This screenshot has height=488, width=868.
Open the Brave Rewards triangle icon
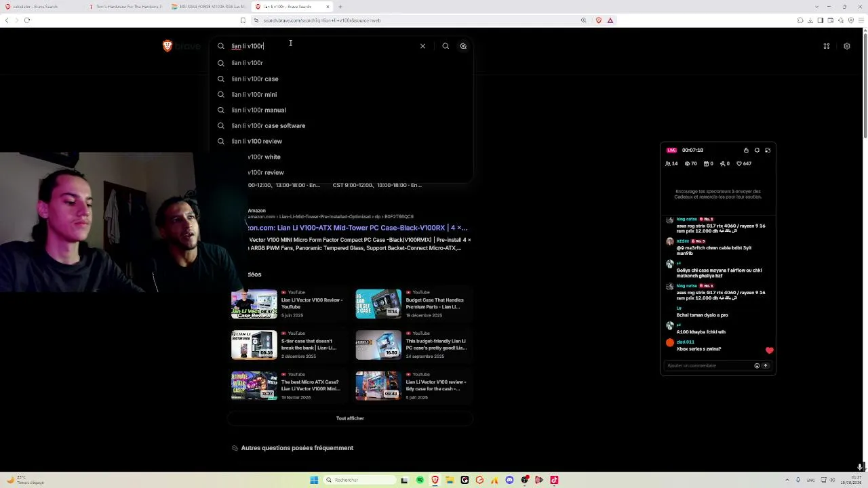click(610, 20)
